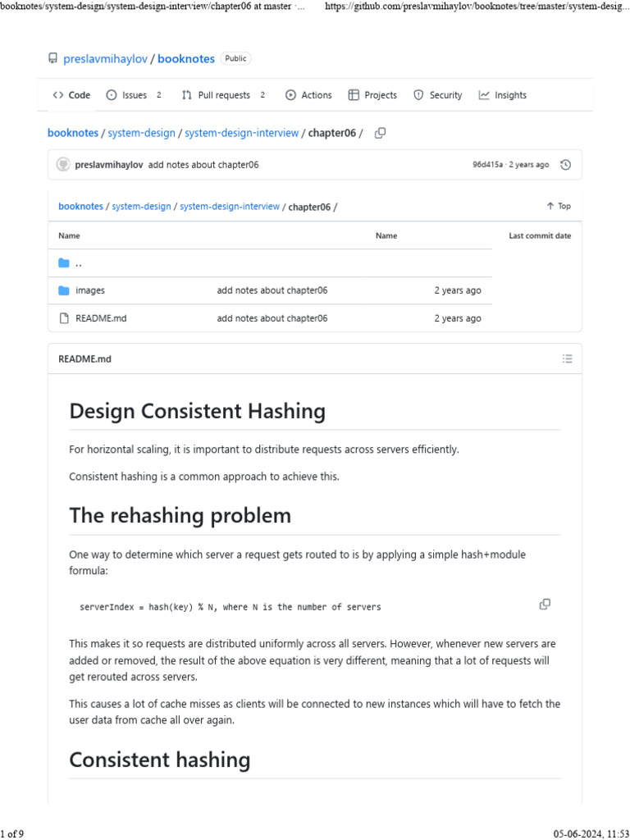
Task: Open the Security tab
Action: coord(438,95)
